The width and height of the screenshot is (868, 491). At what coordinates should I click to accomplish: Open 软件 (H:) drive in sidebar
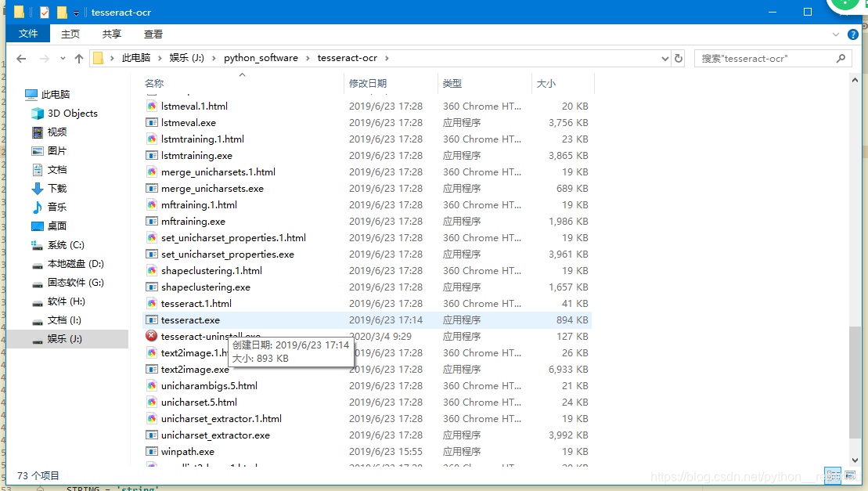point(58,301)
